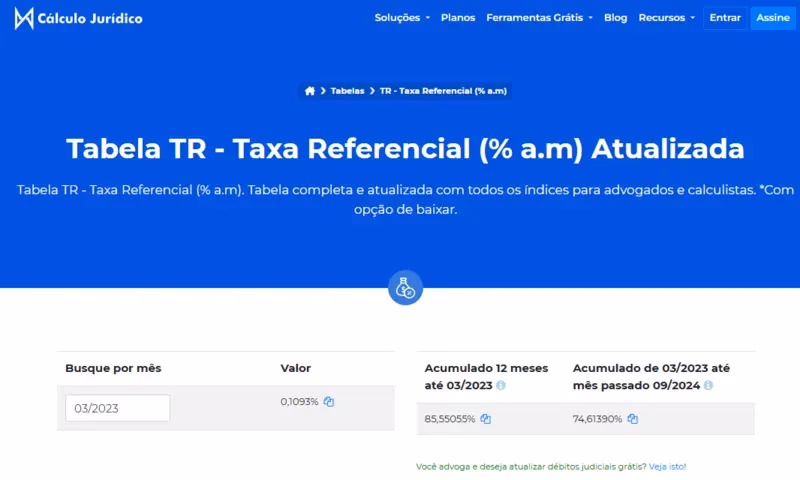
Task: Copy the 85,55055% accumulated value
Action: click(x=486, y=419)
